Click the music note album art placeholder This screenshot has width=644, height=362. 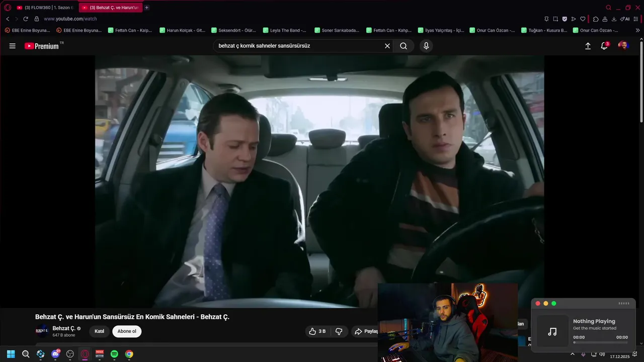point(552,331)
